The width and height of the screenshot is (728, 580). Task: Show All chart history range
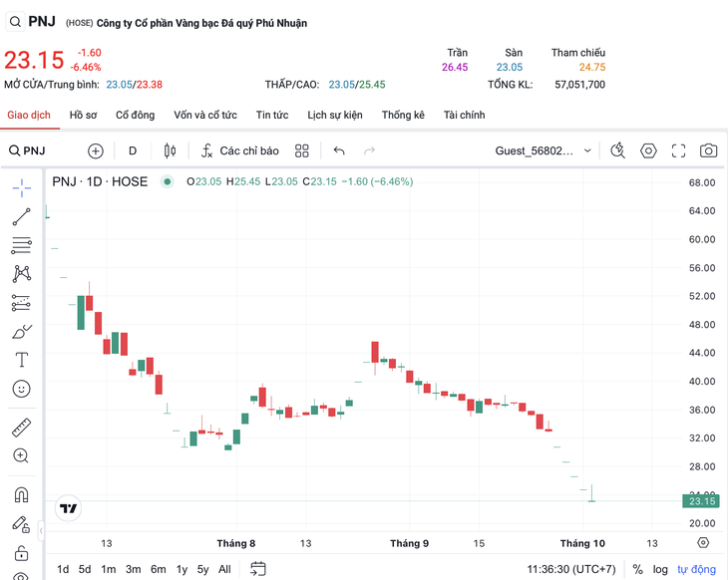[x=224, y=569]
